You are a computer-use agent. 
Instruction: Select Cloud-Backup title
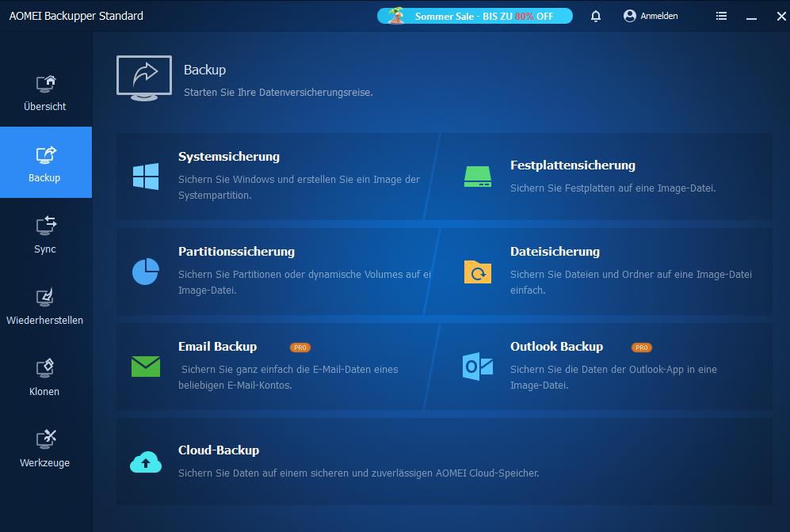tap(219, 450)
